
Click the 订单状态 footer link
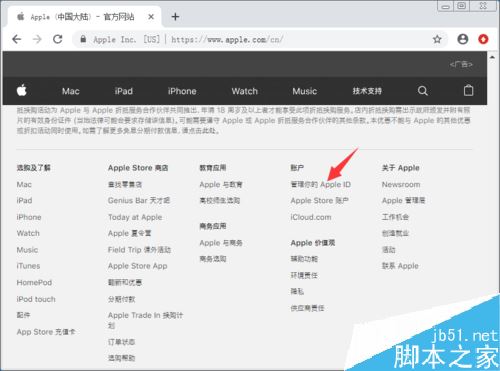click(122, 342)
